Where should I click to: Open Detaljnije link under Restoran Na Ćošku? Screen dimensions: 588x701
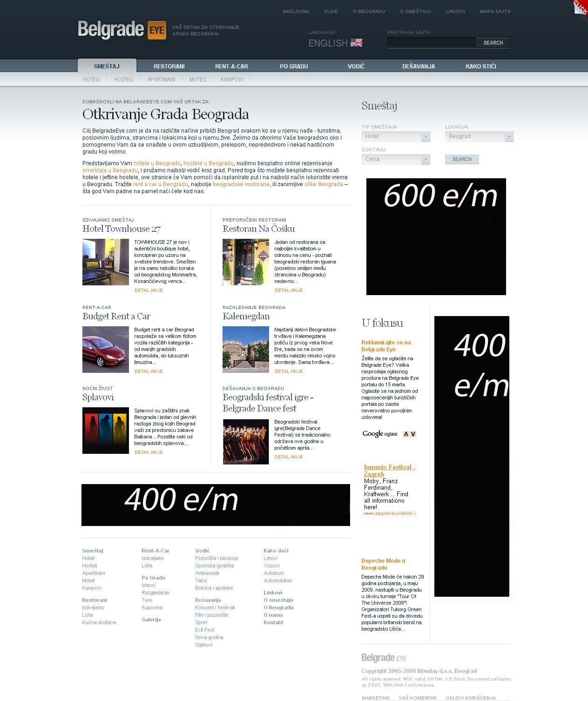coord(289,290)
